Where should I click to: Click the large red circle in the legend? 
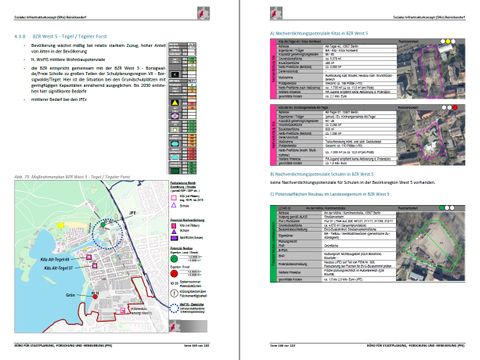pos(174,274)
